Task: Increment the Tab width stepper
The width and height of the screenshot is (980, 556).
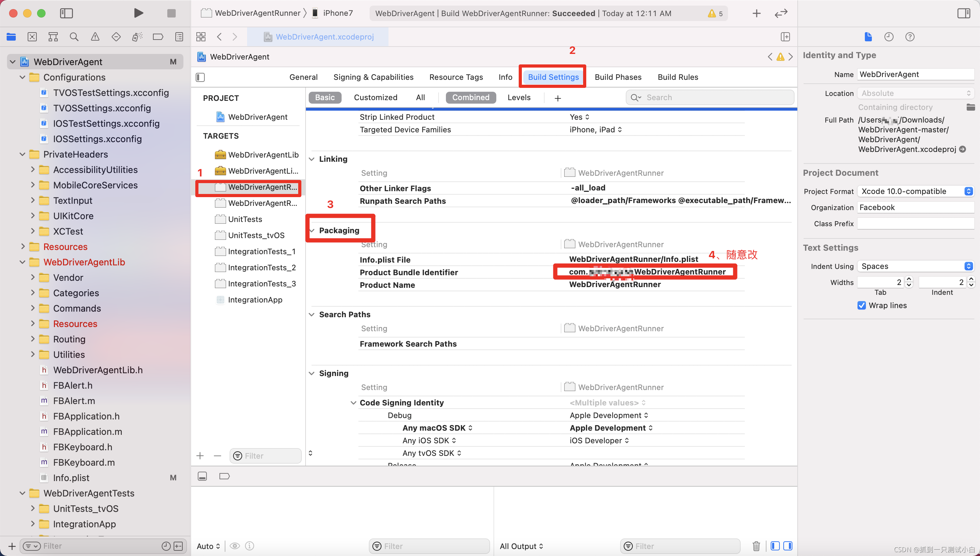Action: (909, 279)
